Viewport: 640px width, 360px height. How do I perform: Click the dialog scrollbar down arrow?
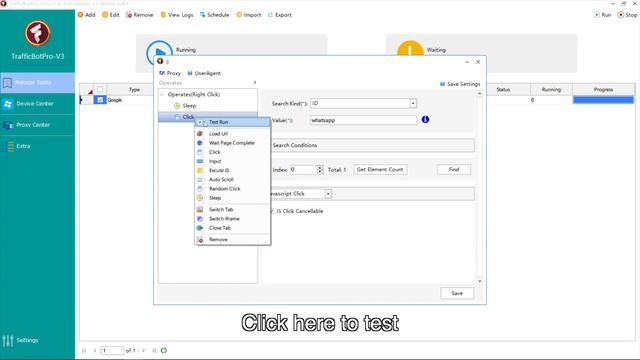(480, 281)
